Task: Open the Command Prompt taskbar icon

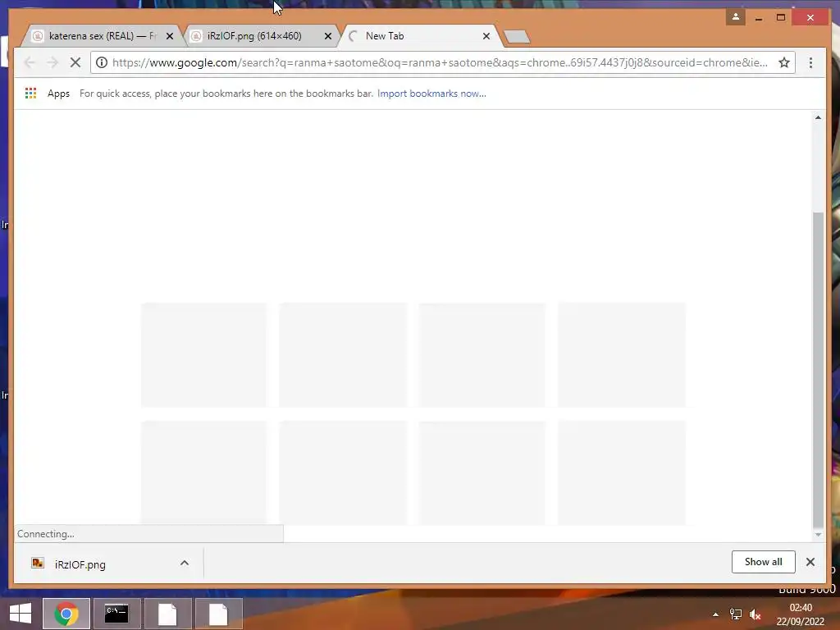Action: [x=116, y=614]
